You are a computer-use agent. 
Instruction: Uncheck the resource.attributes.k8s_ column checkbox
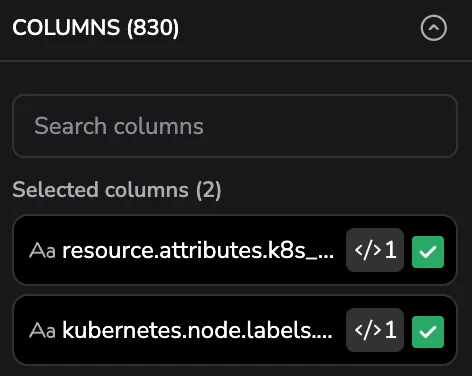(428, 252)
